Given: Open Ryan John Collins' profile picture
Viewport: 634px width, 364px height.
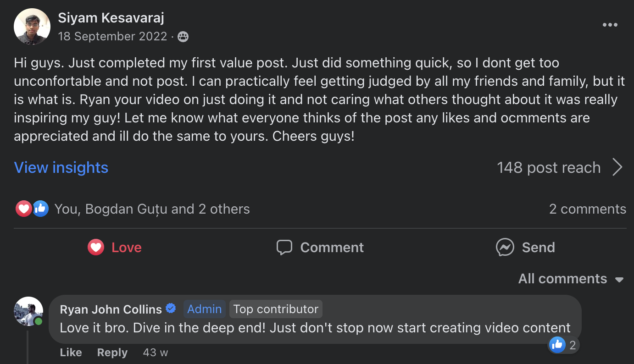Looking at the screenshot, I should tap(28, 311).
